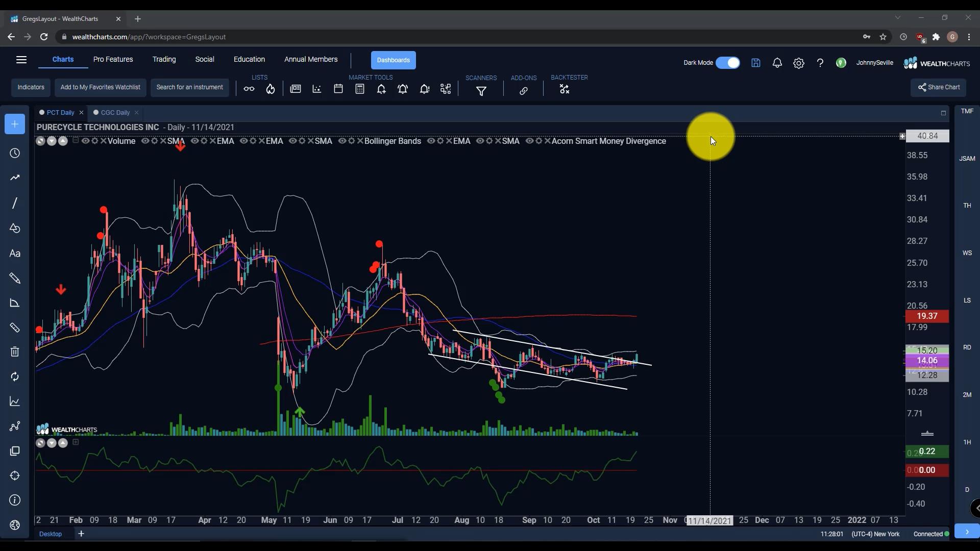Open the watchlist glasses icon under Lists

(249, 89)
